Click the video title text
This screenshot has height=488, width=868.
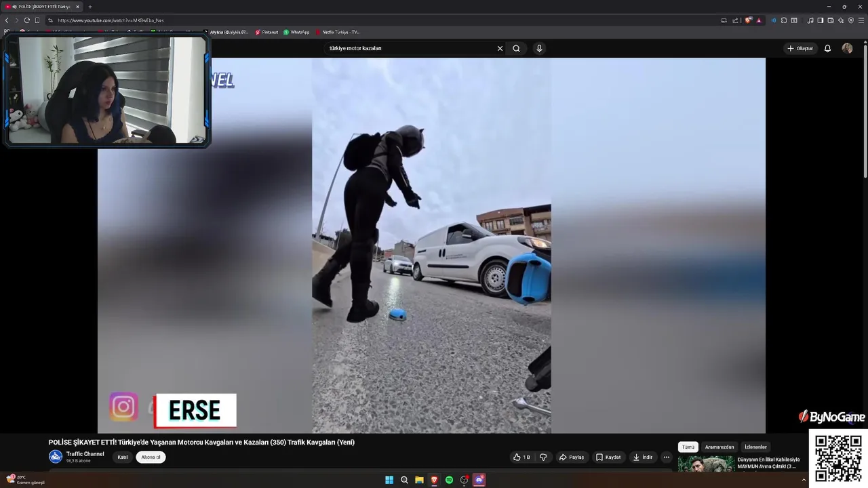pos(201,442)
